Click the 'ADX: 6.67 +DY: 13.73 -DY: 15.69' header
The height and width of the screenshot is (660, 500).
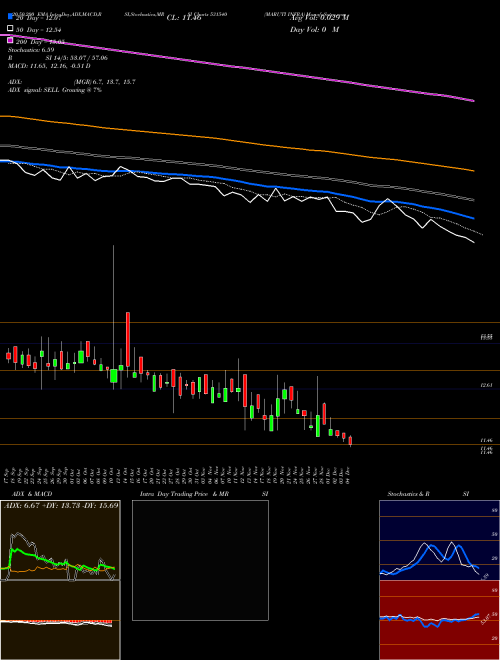coord(60,505)
